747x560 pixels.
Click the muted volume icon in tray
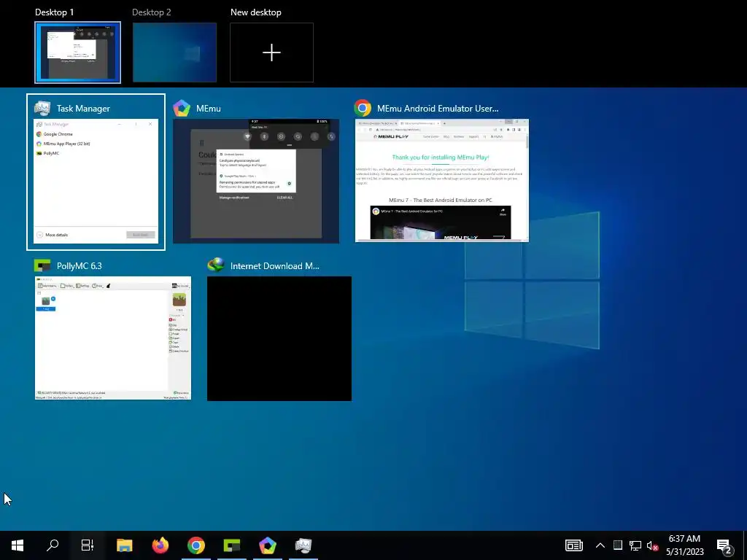653,545
